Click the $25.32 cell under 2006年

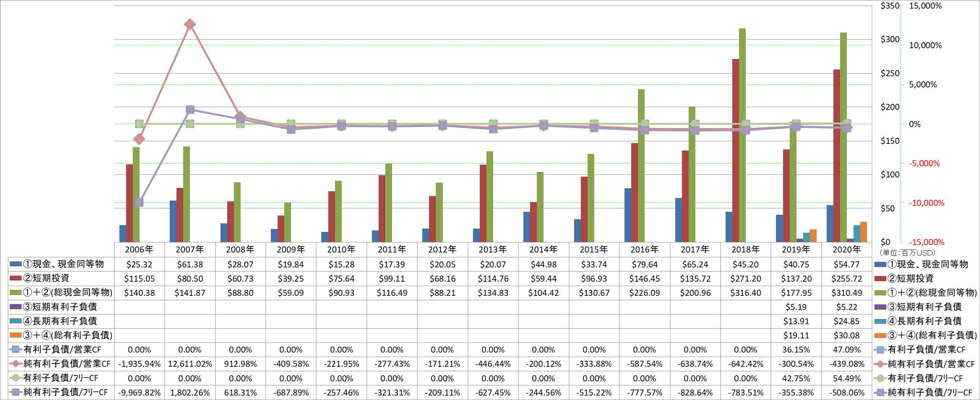139,264
